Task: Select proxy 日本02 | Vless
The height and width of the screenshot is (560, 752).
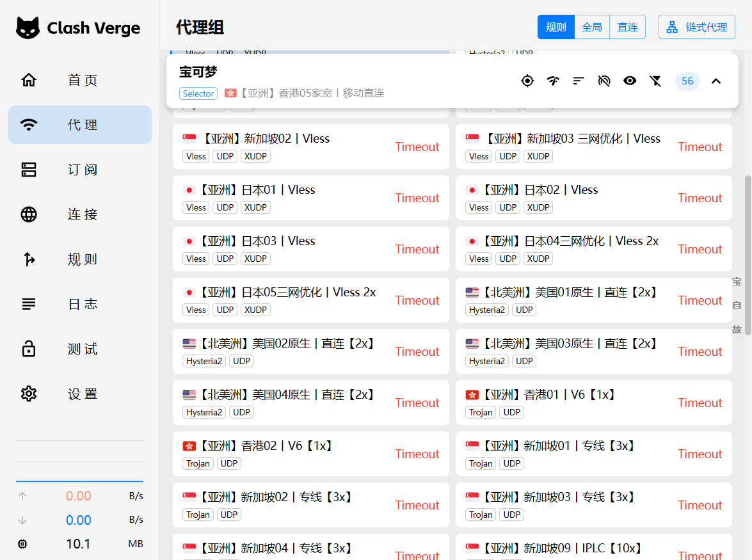Action: point(594,198)
